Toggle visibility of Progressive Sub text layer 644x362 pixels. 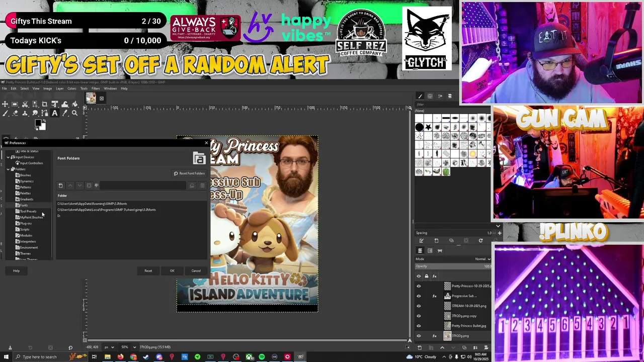click(419, 296)
